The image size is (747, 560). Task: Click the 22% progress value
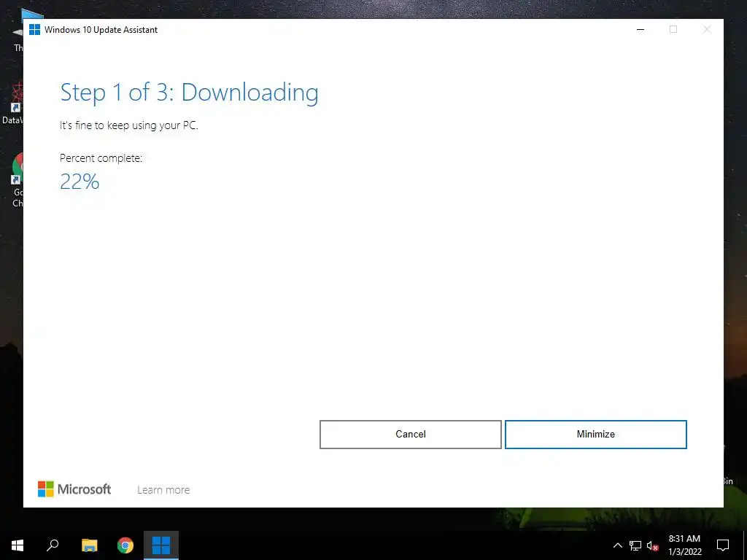point(80,182)
